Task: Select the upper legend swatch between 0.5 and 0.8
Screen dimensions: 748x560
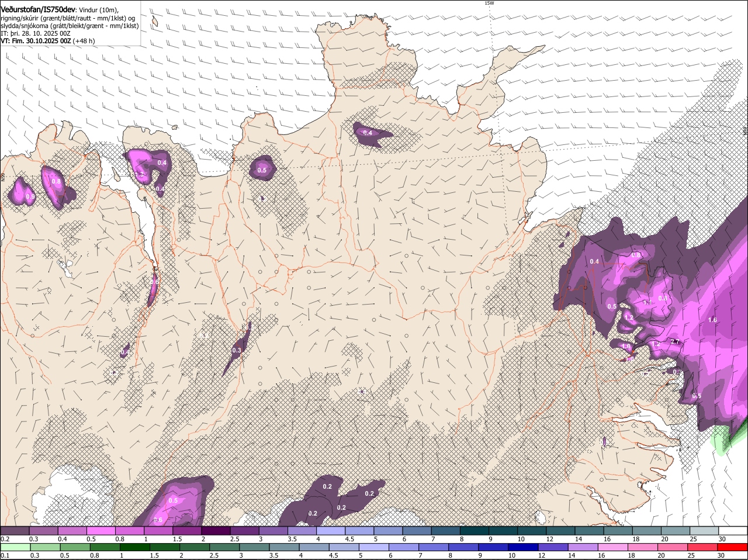Action: pyautogui.click(x=101, y=530)
